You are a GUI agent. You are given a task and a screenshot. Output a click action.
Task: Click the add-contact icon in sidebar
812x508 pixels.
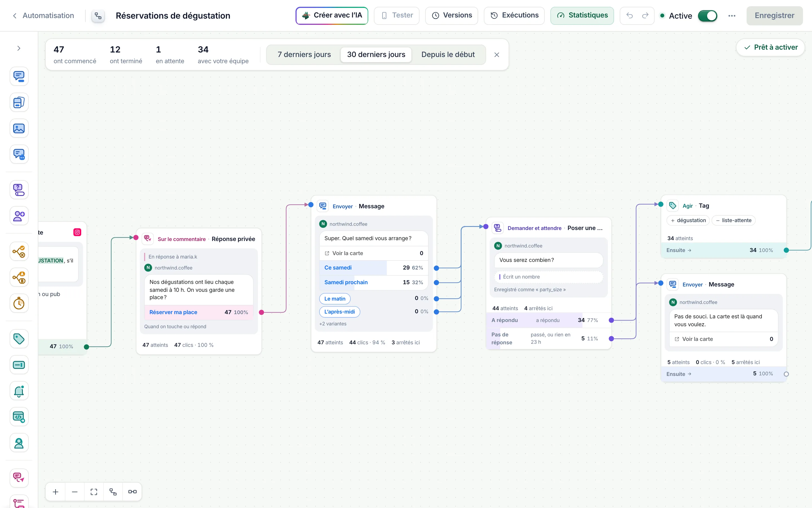[x=19, y=216]
